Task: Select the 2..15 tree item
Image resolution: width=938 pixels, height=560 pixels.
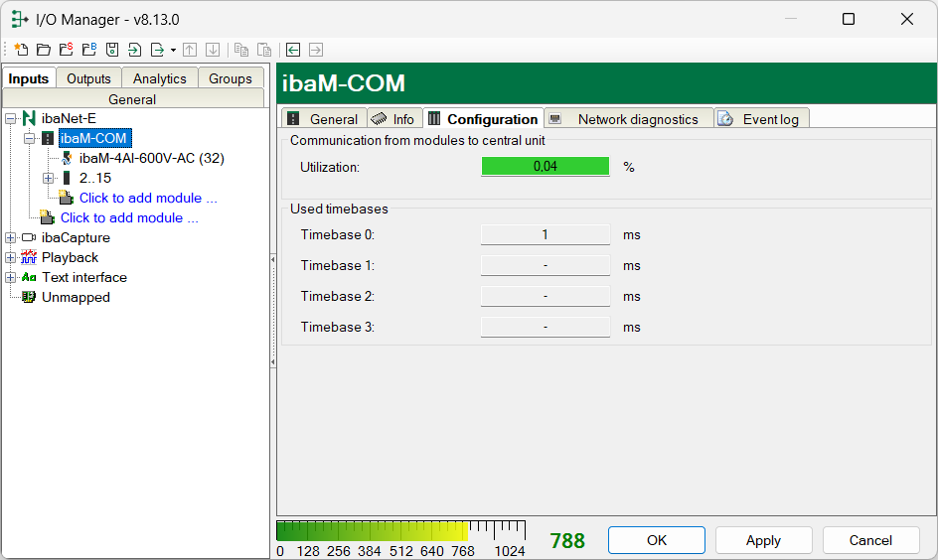Action: pyautogui.click(x=95, y=178)
